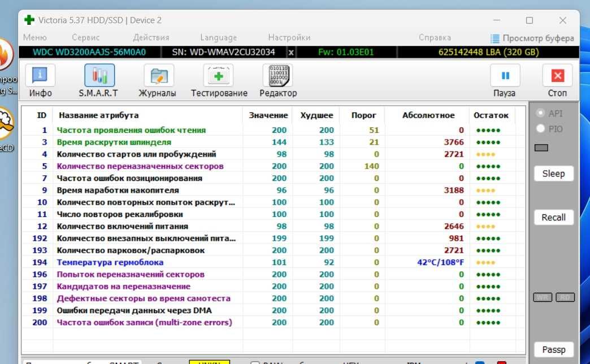The height and width of the screenshot is (364, 590).
Task: Open the Справка help menu
Action: (x=435, y=37)
